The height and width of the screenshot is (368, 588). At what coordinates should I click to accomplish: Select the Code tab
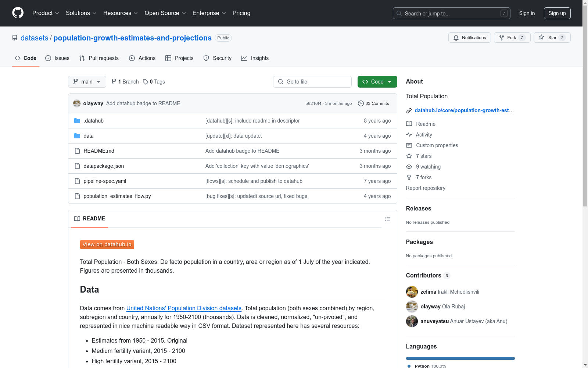click(x=25, y=58)
